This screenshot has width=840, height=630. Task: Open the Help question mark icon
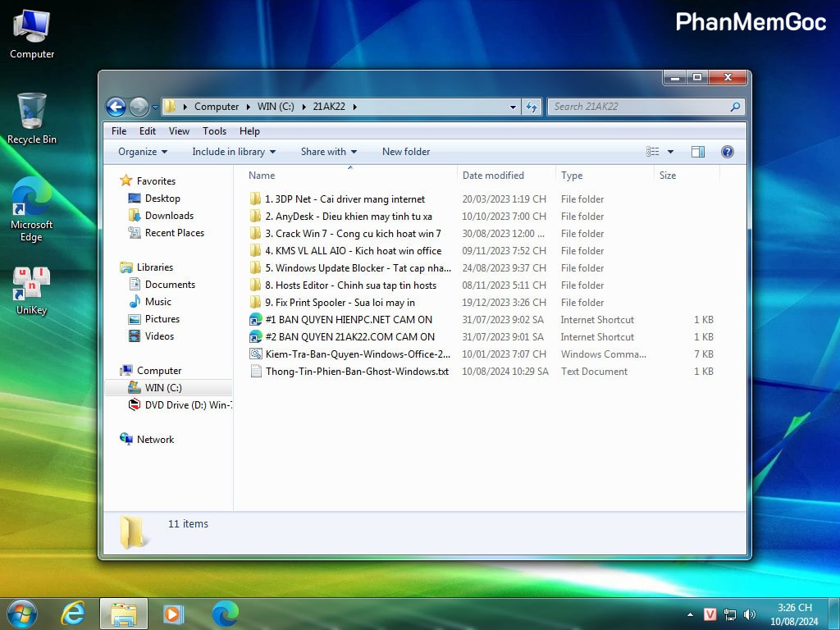[x=727, y=152]
